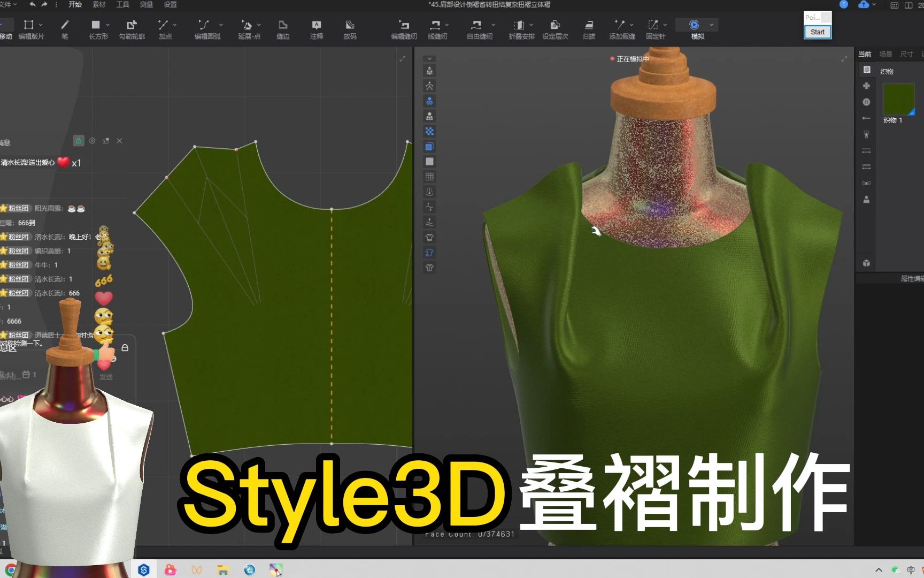Select the 注释 (annotation) tool
The width and height of the screenshot is (924, 578).
[x=317, y=29]
